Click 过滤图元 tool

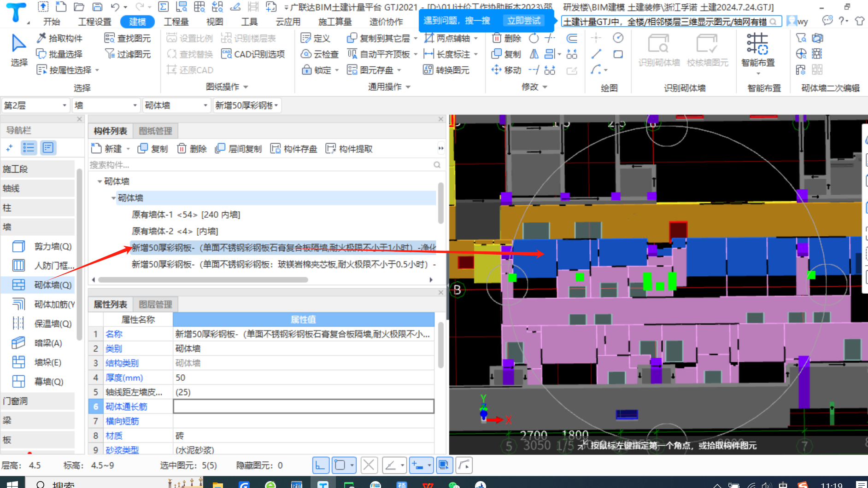128,54
